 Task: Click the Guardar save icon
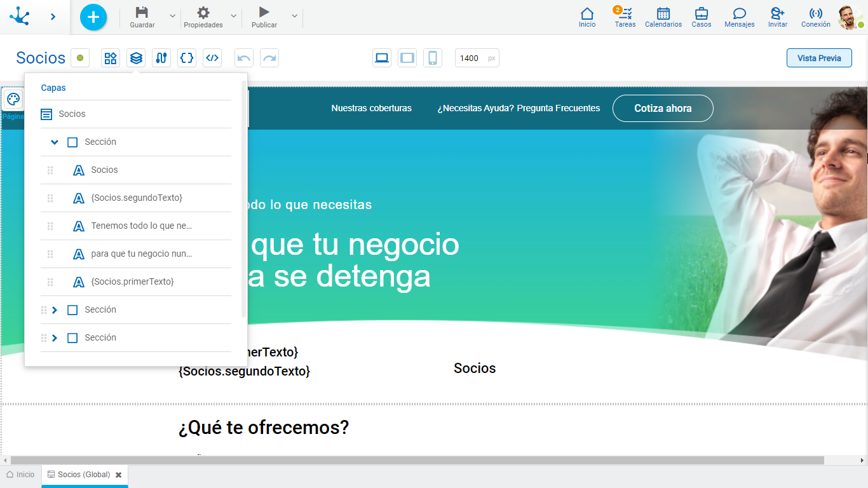[142, 12]
